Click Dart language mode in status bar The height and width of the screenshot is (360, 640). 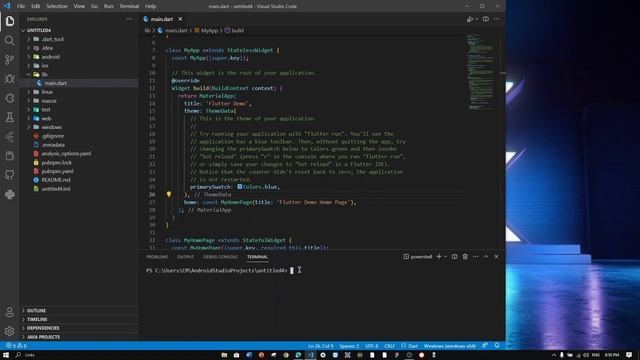(413, 346)
